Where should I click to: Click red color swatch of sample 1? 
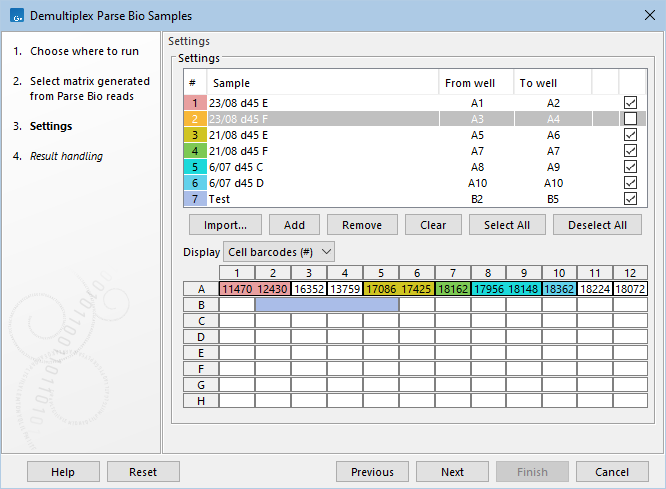point(195,103)
